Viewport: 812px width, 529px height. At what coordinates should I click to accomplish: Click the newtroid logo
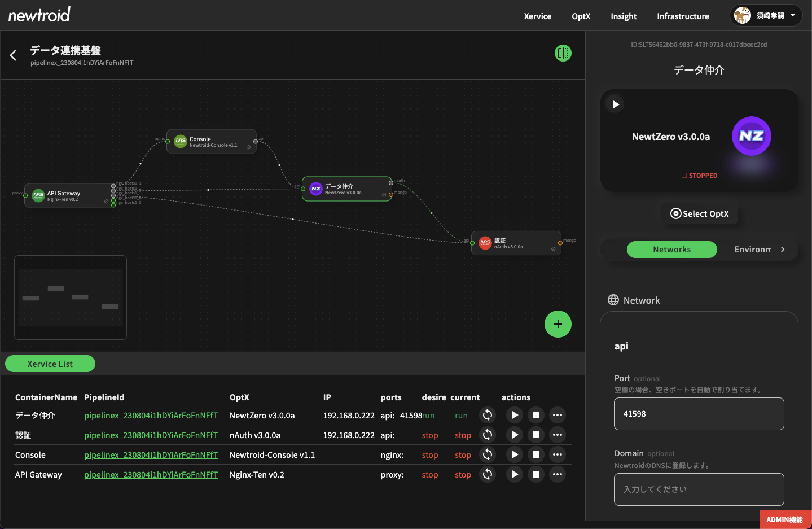click(39, 15)
